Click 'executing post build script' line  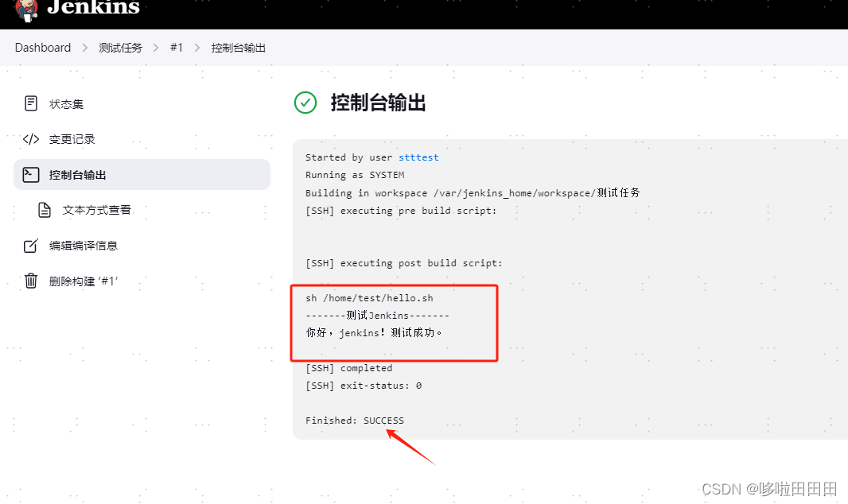[404, 263]
